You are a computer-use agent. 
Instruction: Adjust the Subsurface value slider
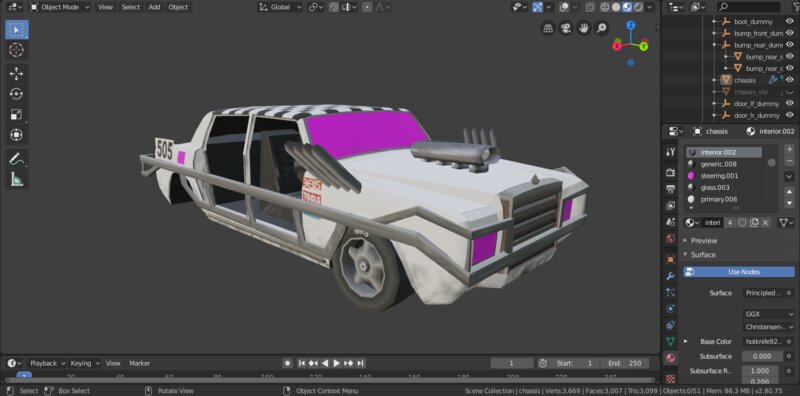point(762,356)
